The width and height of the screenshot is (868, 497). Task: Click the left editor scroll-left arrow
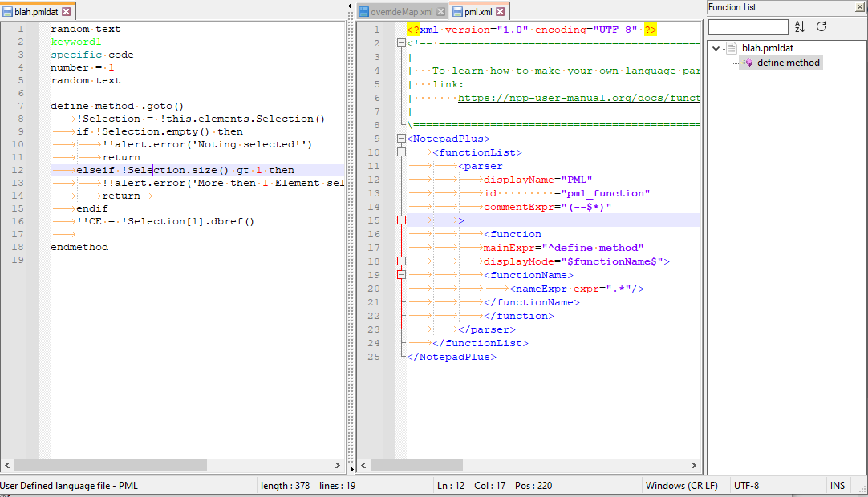click(x=7, y=466)
